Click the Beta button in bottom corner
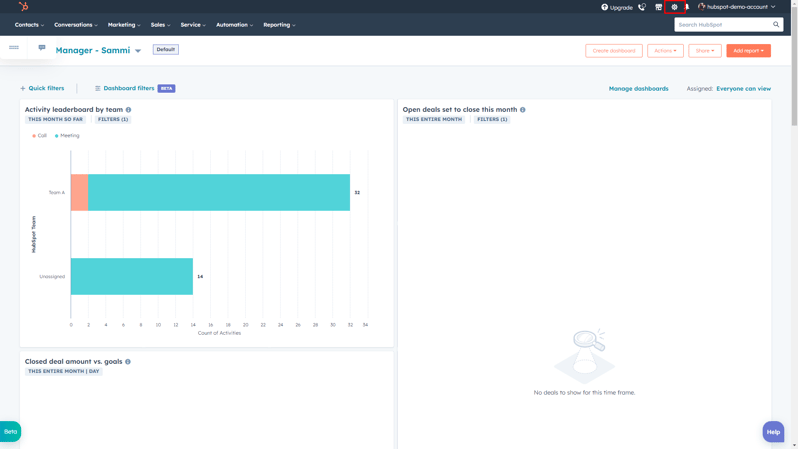The height and width of the screenshot is (449, 798). (10, 432)
